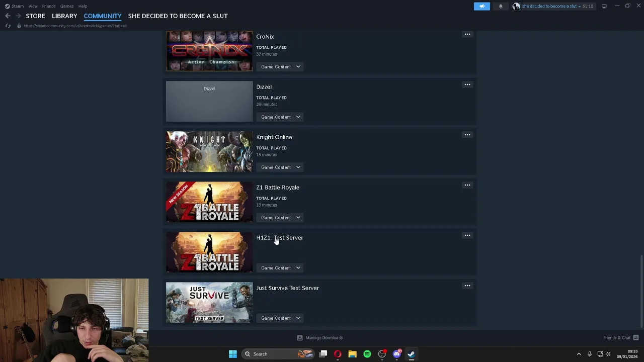The height and width of the screenshot is (362, 644).
Task: Click the Manage Downloads label
Action: pos(324,338)
